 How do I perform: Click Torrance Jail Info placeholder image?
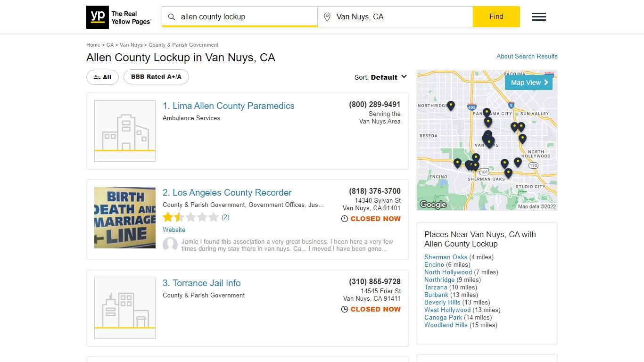click(x=125, y=308)
